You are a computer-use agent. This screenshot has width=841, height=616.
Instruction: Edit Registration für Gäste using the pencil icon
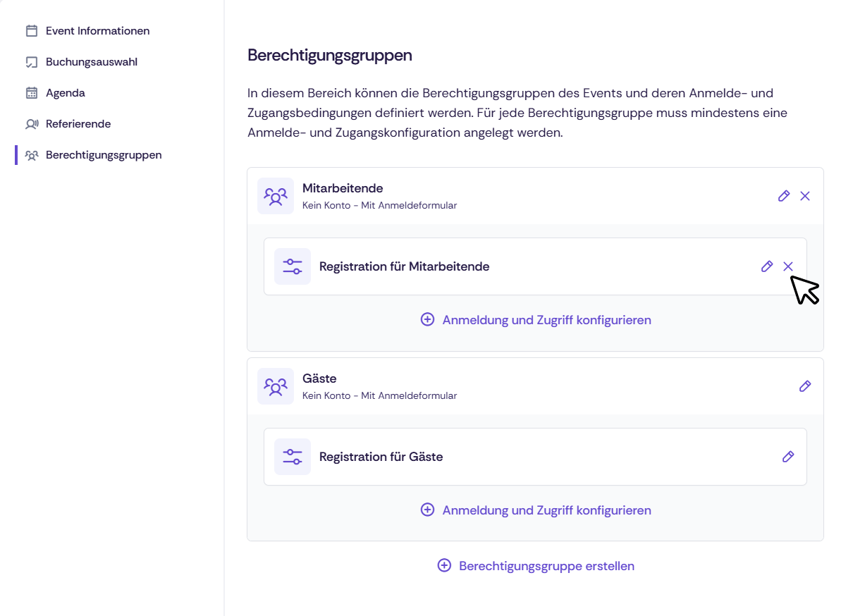point(788,457)
